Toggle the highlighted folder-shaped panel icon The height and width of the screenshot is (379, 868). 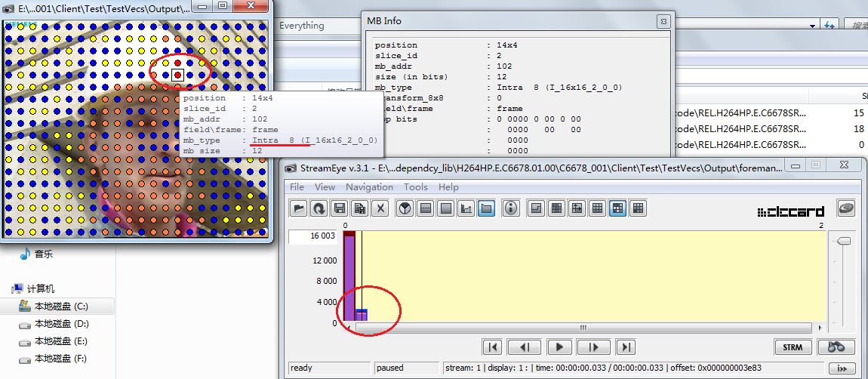click(x=487, y=208)
